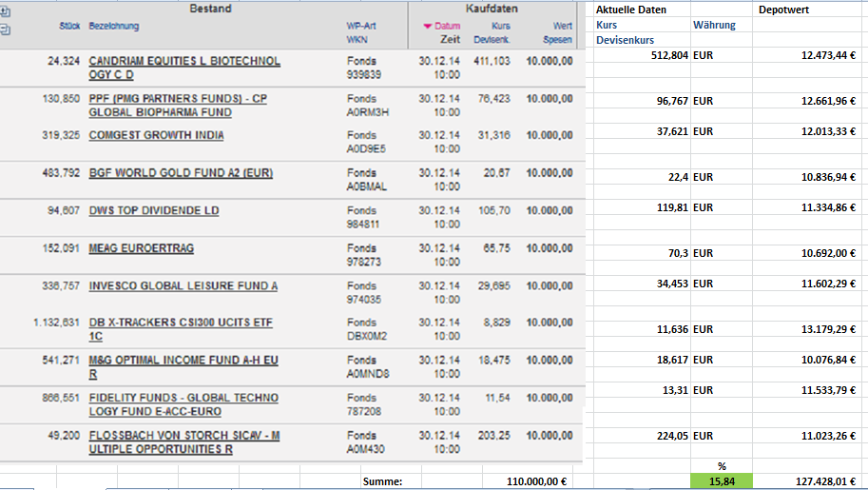Click the collapse icon below expand icon
This screenshot has height=490, width=868.
coord(5,29)
